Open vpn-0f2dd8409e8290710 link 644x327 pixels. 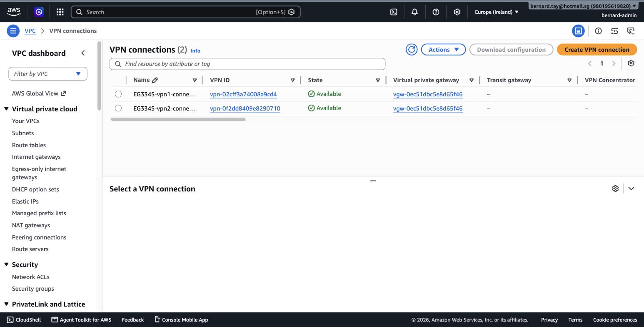click(x=245, y=108)
